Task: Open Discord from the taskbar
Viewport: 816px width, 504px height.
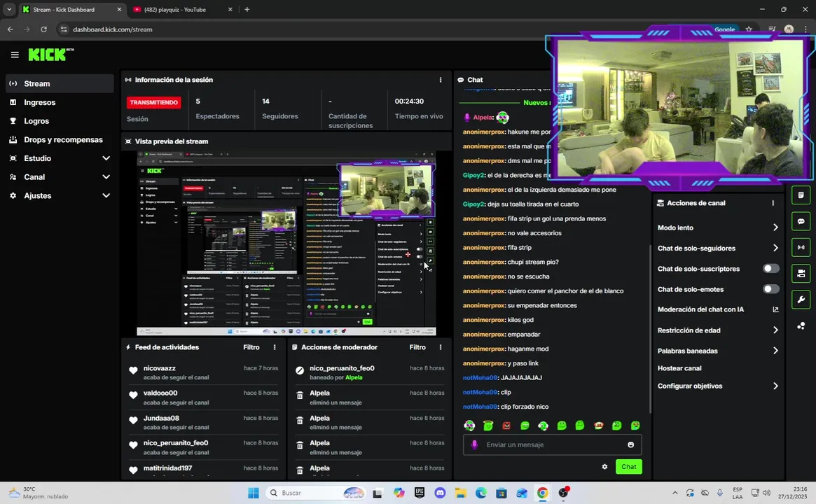Action: [440, 493]
